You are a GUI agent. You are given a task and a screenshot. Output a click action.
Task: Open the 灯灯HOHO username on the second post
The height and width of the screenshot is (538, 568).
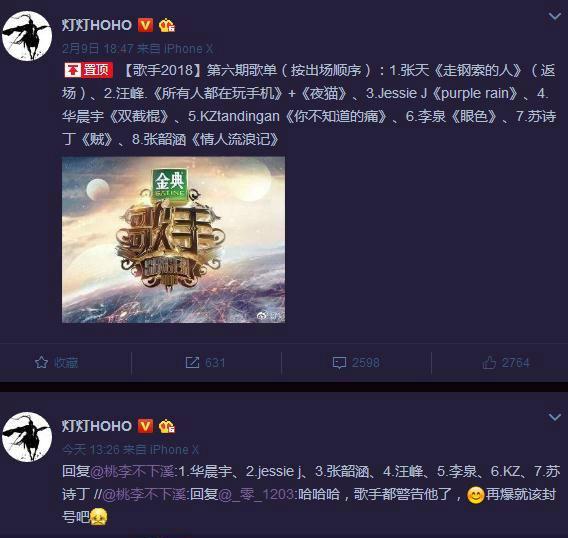[x=97, y=426]
